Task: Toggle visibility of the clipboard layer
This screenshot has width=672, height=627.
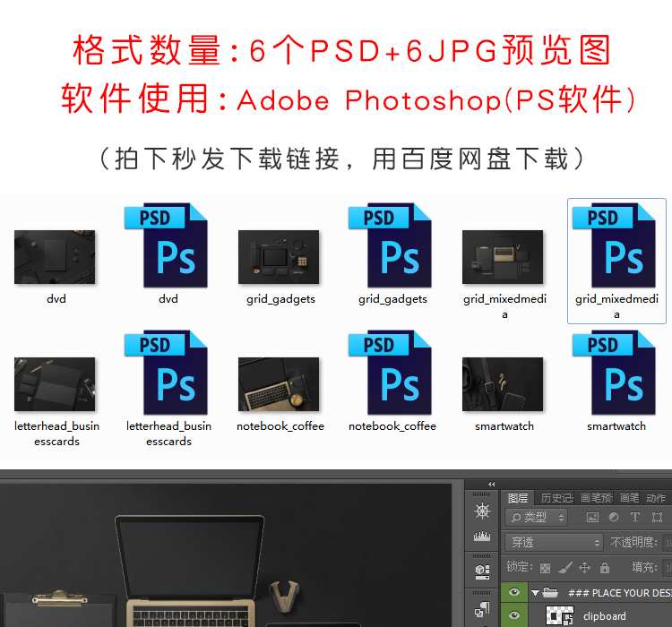Action: (514, 615)
